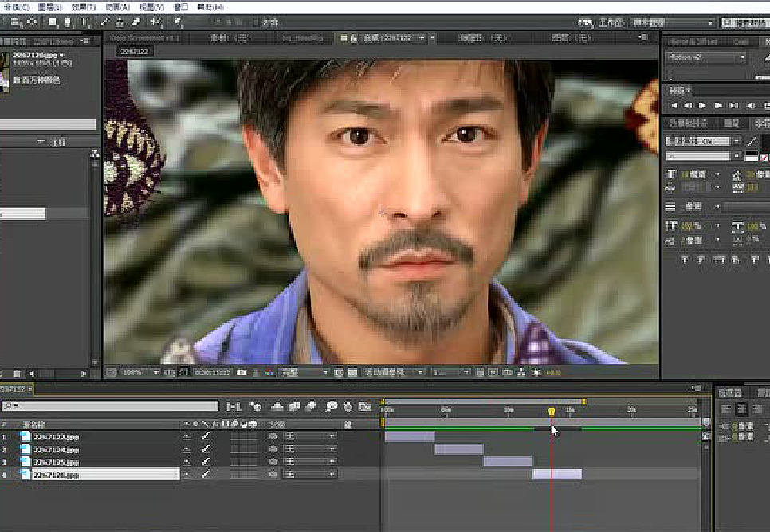Open the parent dropdown for layer 3
770x532 pixels.
(311, 462)
